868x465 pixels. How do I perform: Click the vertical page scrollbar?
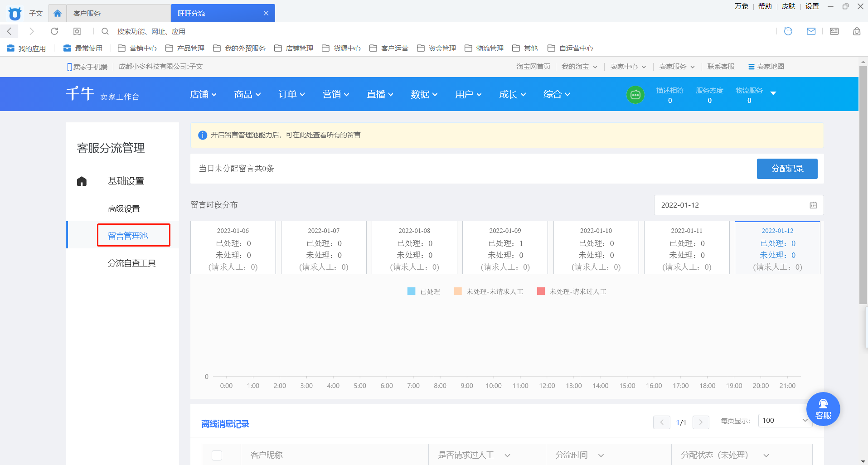click(x=863, y=185)
